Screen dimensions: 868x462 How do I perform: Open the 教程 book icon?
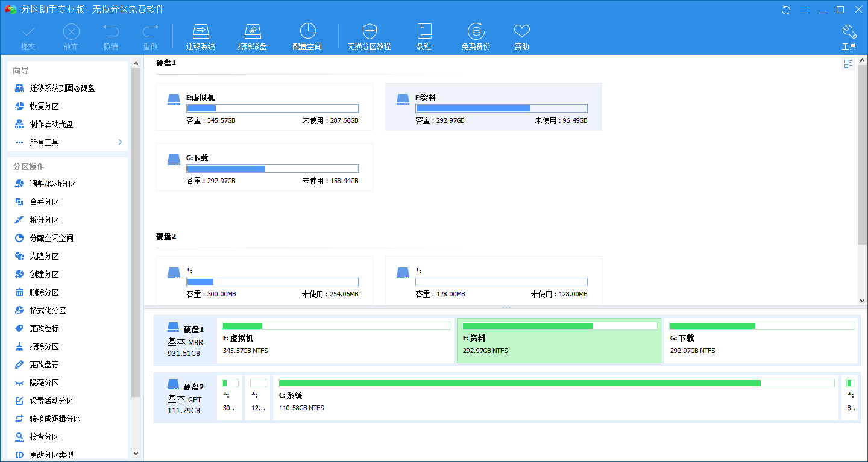coord(424,32)
